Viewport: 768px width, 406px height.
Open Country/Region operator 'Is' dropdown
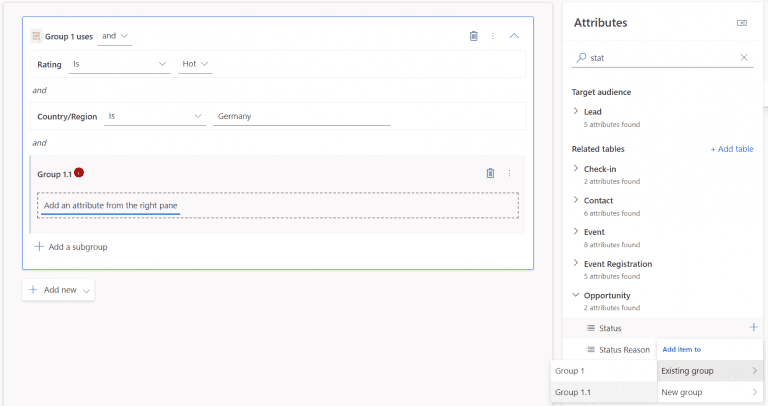pyautogui.click(x=155, y=116)
